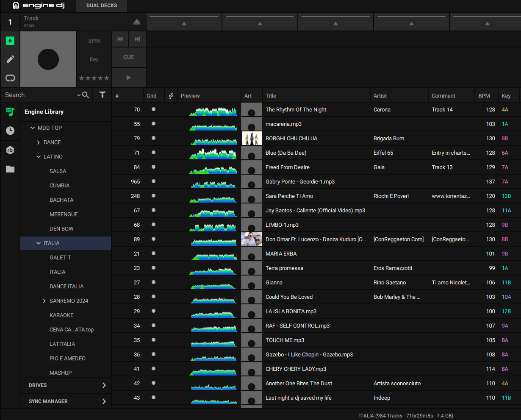521x420 pixels.
Task: Open the Rekordbox library icon
Action: click(10, 150)
